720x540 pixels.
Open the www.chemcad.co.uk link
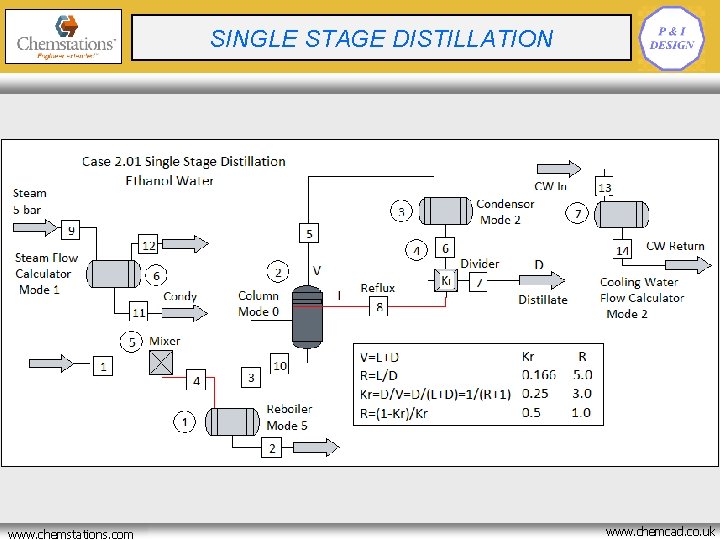pyautogui.click(x=660, y=532)
